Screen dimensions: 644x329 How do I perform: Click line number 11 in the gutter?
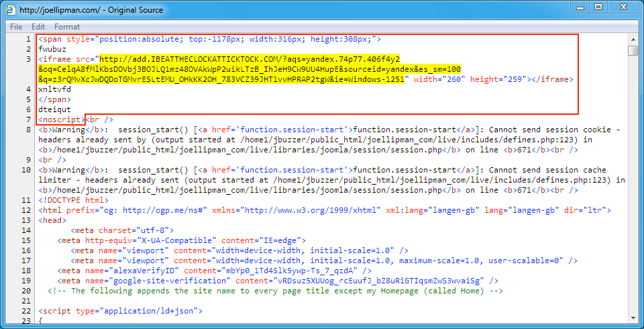(x=27, y=200)
